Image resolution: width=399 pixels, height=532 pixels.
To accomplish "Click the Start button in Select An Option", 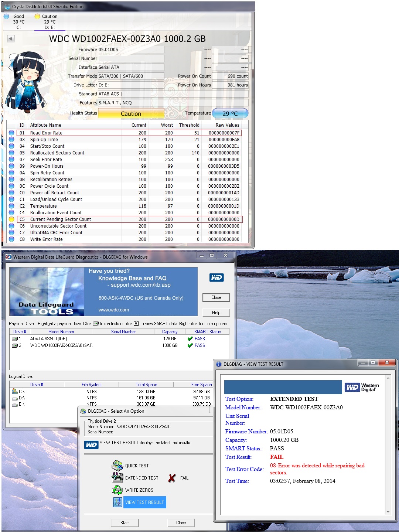I will tap(125, 523).
